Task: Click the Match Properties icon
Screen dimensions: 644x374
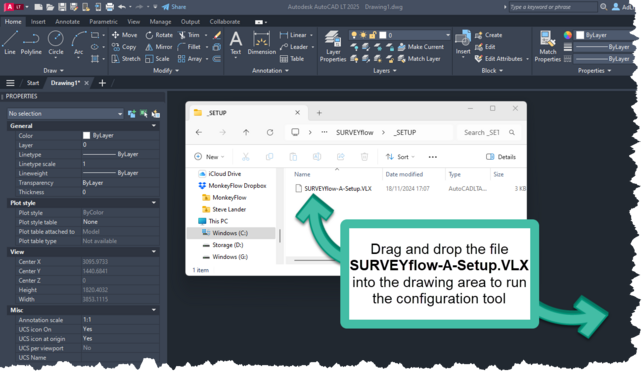Action: 547,46
